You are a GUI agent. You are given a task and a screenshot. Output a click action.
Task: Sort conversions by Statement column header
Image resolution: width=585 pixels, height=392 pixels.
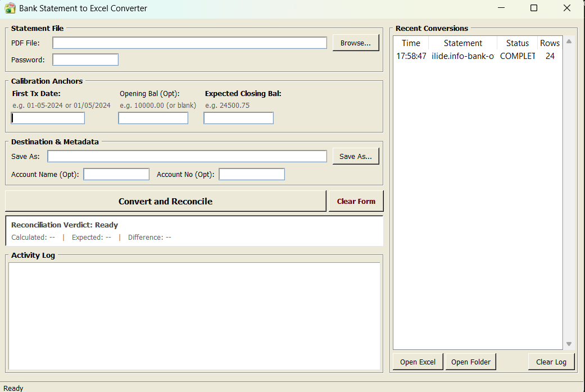click(x=462, y=43)
